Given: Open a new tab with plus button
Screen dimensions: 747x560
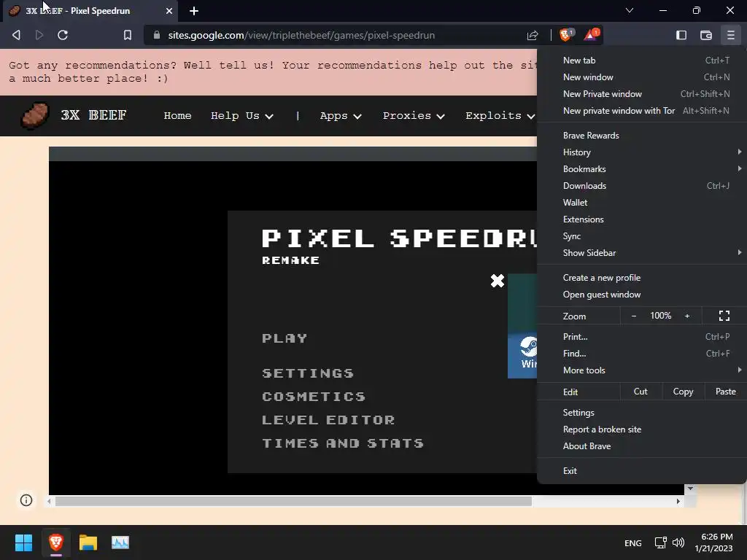Looking at the screenshot, I should 194,11.
